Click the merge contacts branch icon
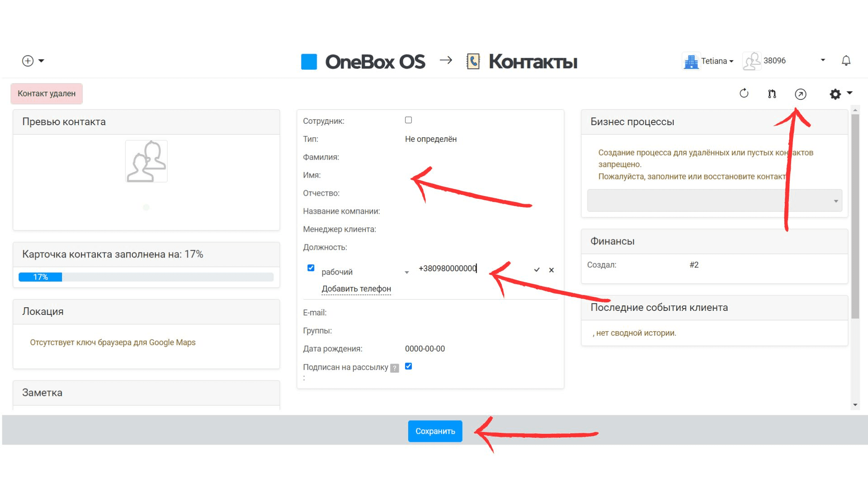 (772, 94)
